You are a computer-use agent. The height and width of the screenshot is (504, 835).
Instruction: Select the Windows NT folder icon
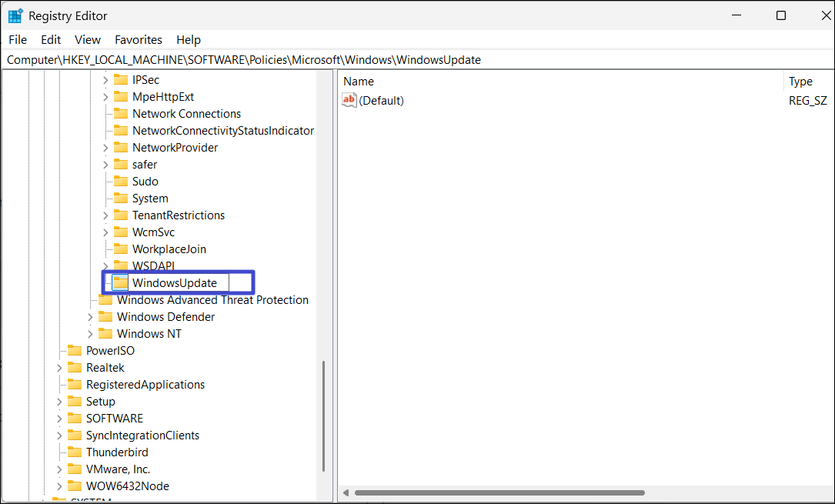coord(105,334)
